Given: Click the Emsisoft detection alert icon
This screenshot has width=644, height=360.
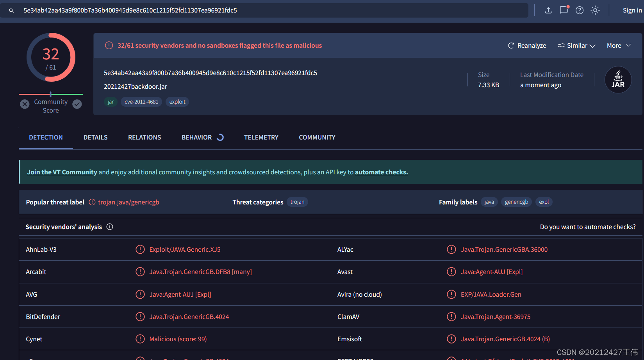Looking at the screenshot, I should pyautogui.click(x=451, y=339).
